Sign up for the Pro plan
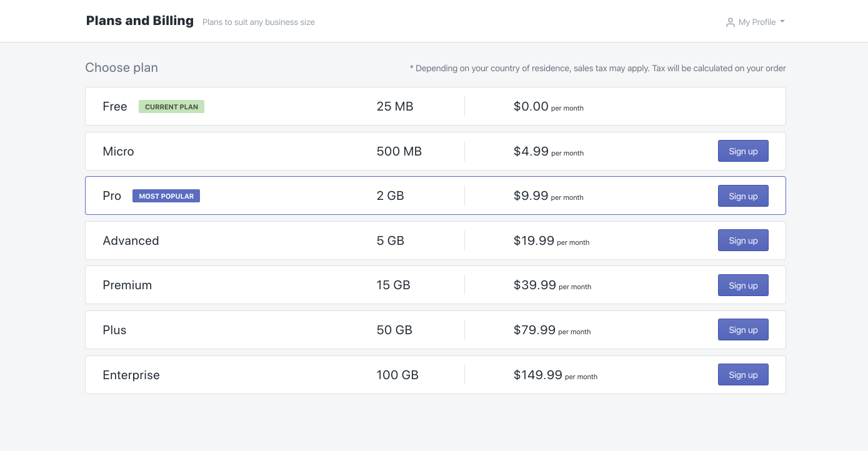This screenshot has width=868, height=451. (743, 196)
